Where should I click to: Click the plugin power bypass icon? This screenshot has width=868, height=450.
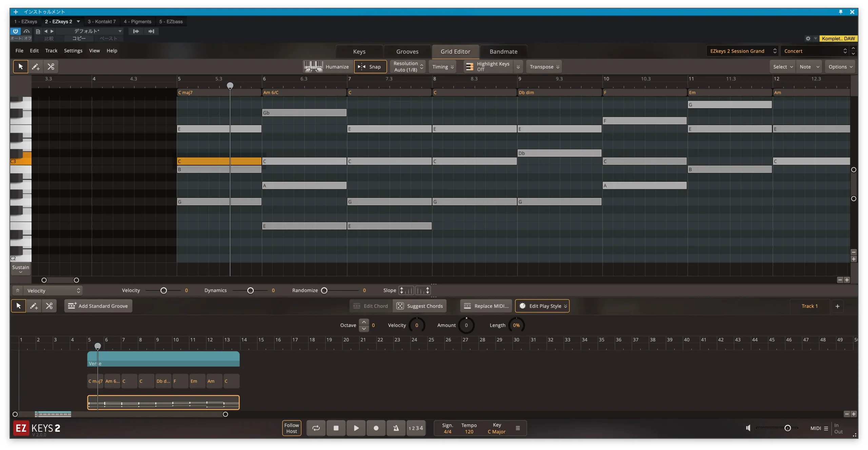(16, 31)
